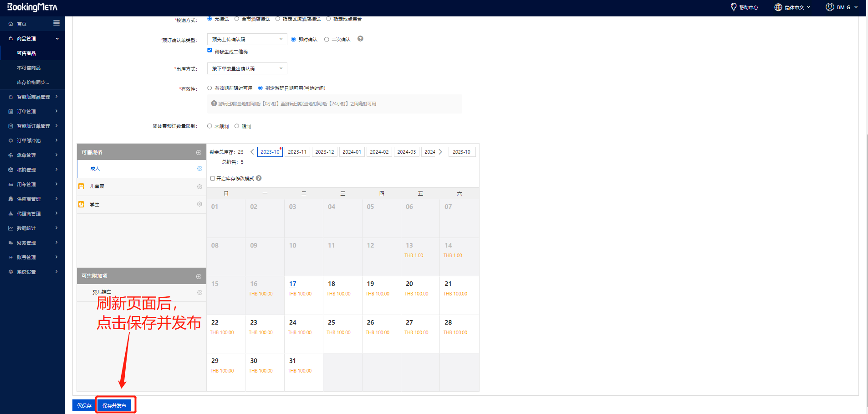Click the add icon on 可售规格 header

pyautogui.click(x=199, y=152)
